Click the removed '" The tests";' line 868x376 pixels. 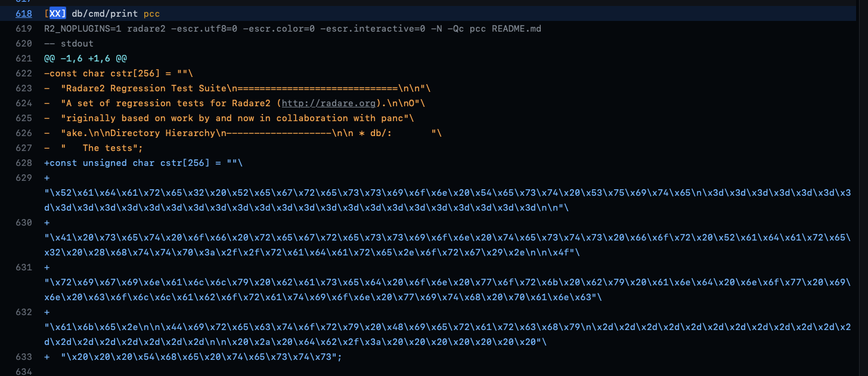tap(94, 148)
